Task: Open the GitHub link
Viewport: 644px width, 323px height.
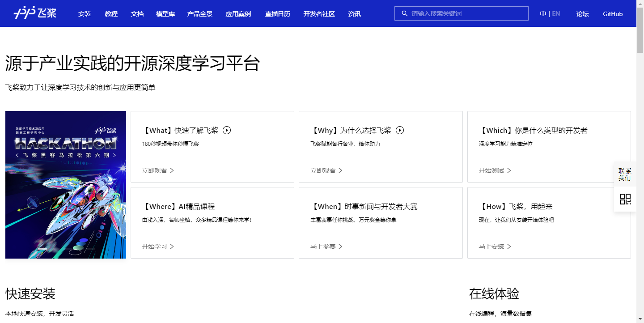Action: [613, 14]
